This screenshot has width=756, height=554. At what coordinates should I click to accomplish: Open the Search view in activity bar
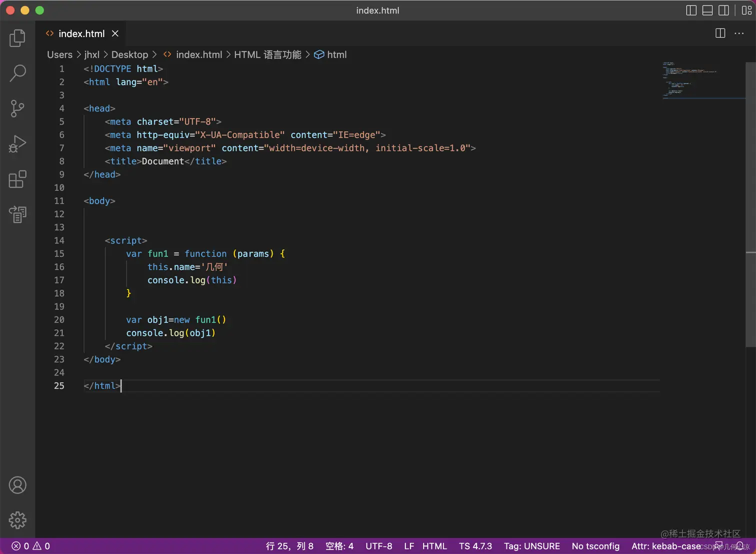(x=17, y=73)
